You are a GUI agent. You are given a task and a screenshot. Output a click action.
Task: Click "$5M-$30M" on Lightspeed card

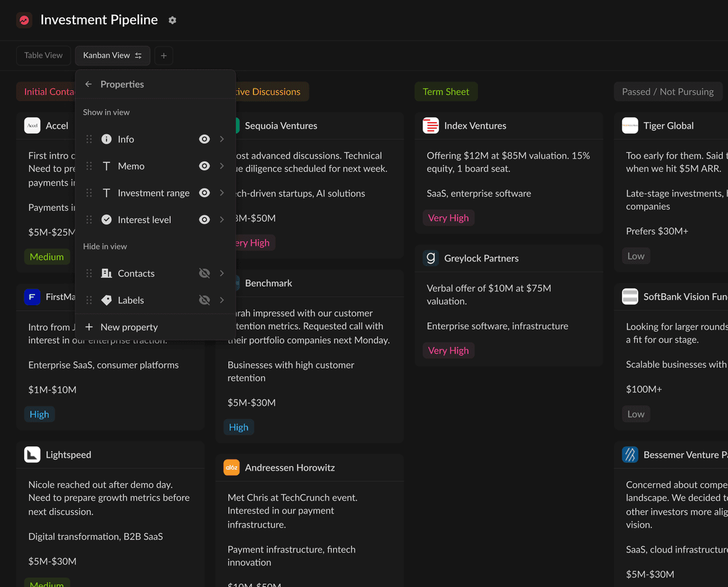[x=52, y=561]
